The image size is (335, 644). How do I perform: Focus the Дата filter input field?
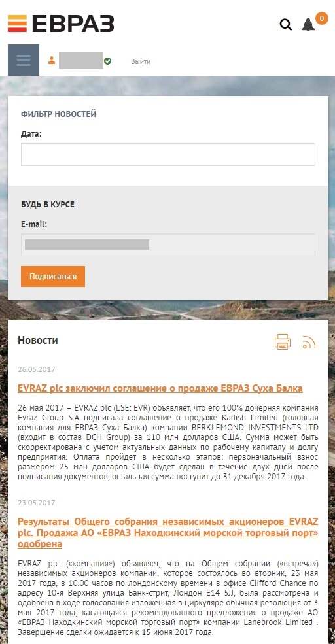point(168,154)
